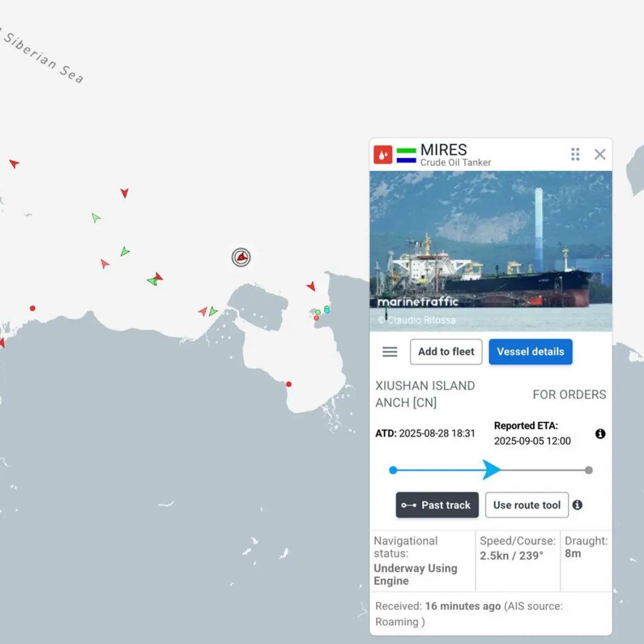Screen dimensions: 644x644
Task: Click the grey destination dot on voyage line
Action: 589,470
